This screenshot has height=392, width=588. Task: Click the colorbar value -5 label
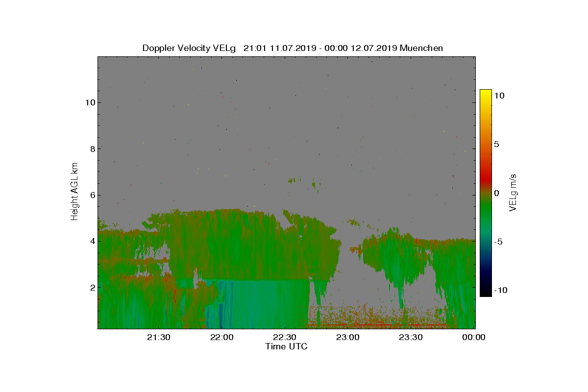[x=499, y=242]
